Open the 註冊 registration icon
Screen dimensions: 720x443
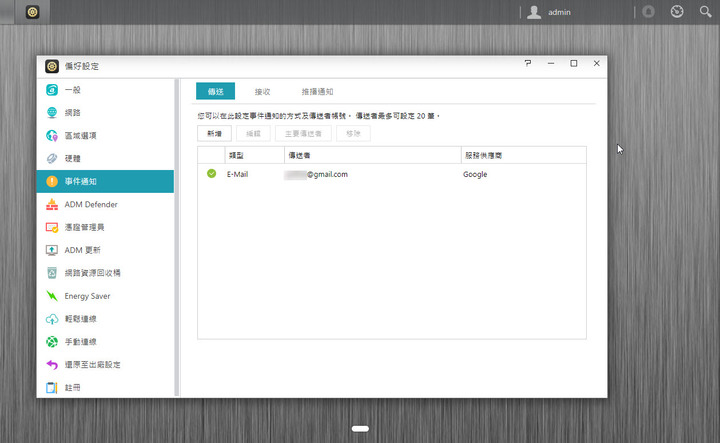point(52,388)
